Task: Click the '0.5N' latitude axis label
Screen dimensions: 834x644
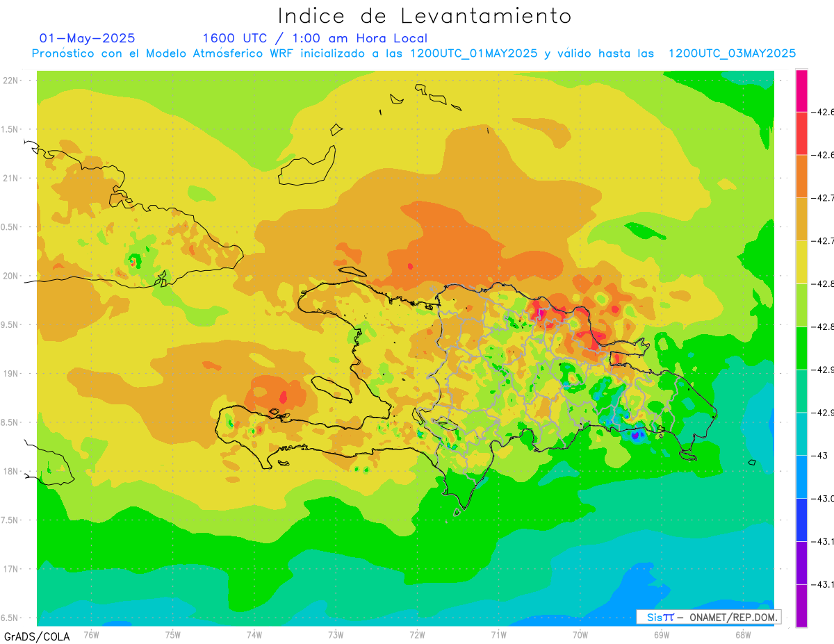Action: [x=10, y=227]
